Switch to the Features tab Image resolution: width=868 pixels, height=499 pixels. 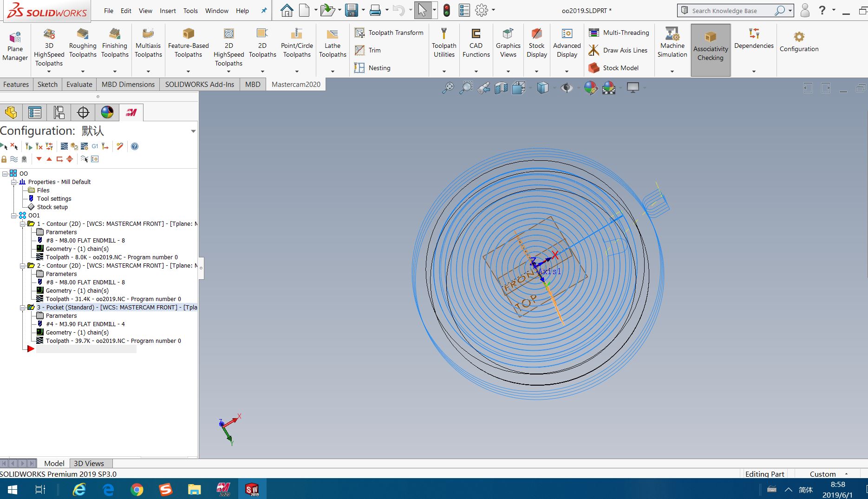pos(16,84)
